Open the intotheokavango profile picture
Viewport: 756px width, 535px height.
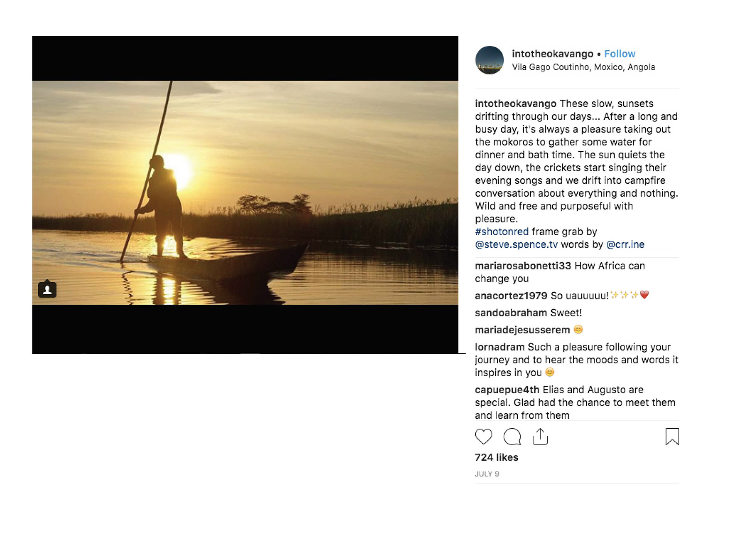(x=489, y=60)
